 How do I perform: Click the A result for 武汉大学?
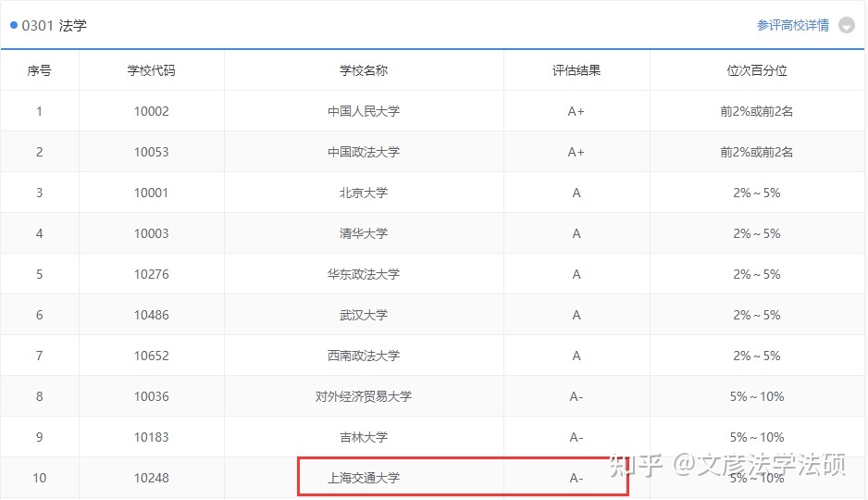click(577, 315)
